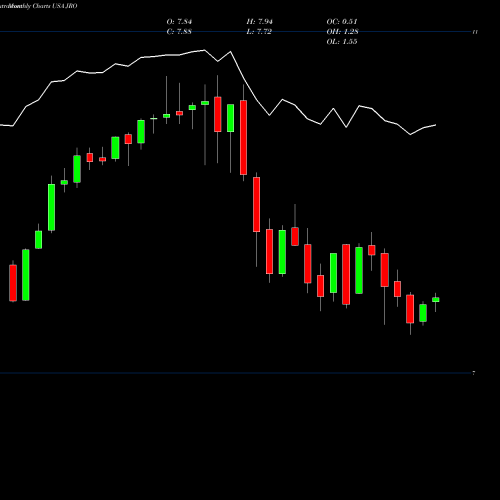This screenshot has width=500, height=500.
Task: Select the open price value 'O: 7.84'
Action: (x=179, y=22)
